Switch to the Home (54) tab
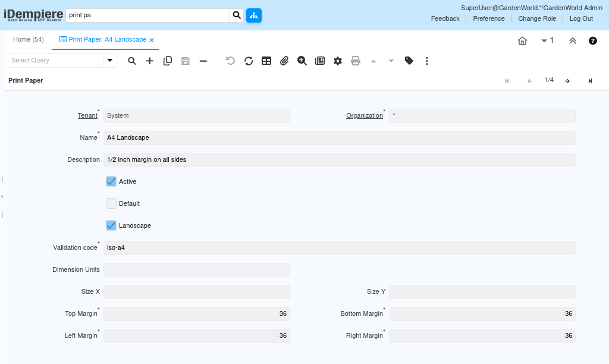Image resolution: width=609 pixels, height=364 pixels. [29, 40]
